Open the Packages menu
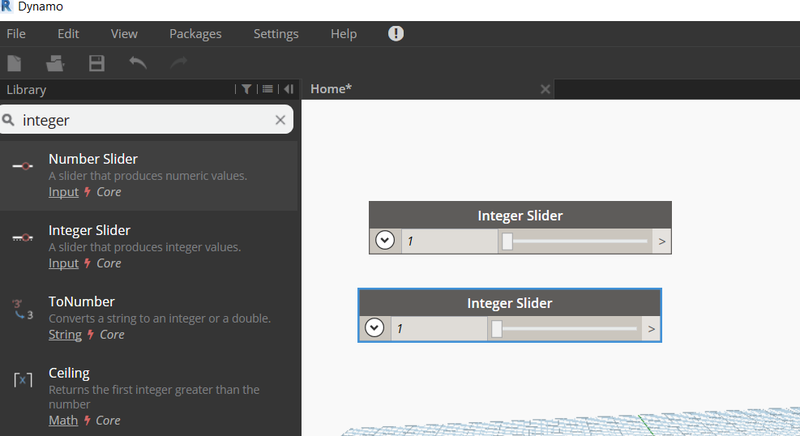800x436 pixels. 195,34
